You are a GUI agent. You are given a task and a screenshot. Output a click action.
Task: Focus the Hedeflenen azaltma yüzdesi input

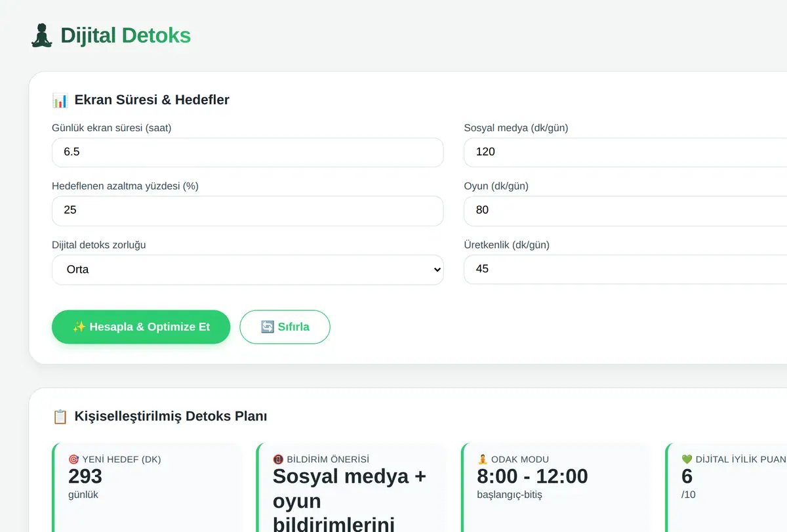(248, 211)
